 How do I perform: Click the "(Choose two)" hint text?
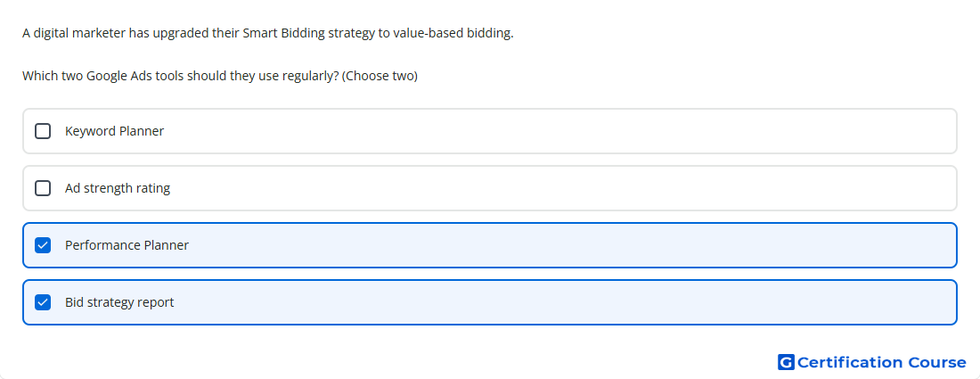[380, 77]
